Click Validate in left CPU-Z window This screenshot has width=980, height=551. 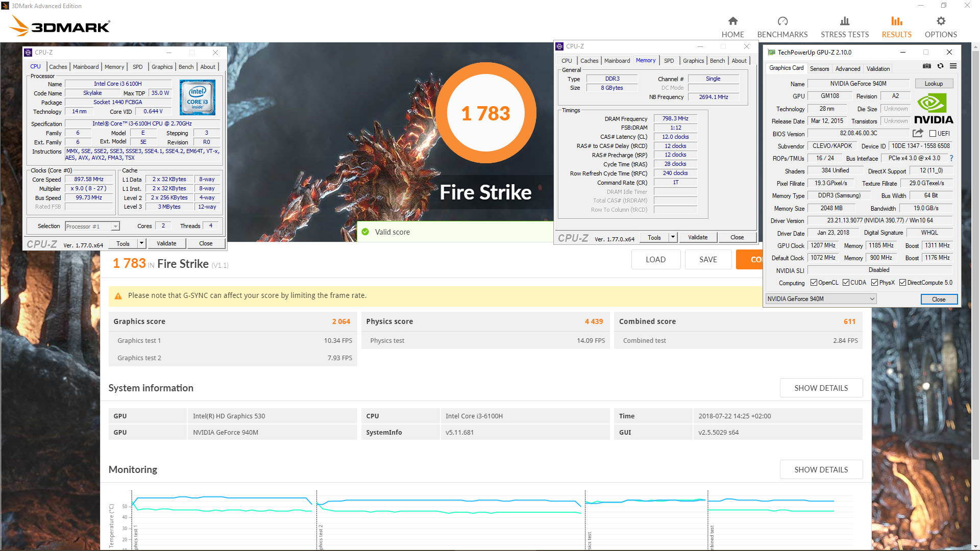pyautogui.click(x=166, y=243)
